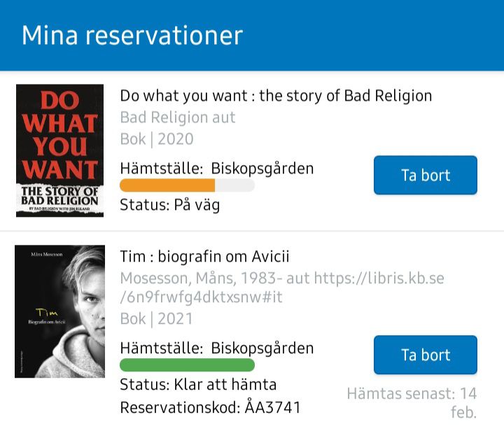Select the reservation code ÅA3741
Screen dimensions: 504x431
click(x=210, y=407)
